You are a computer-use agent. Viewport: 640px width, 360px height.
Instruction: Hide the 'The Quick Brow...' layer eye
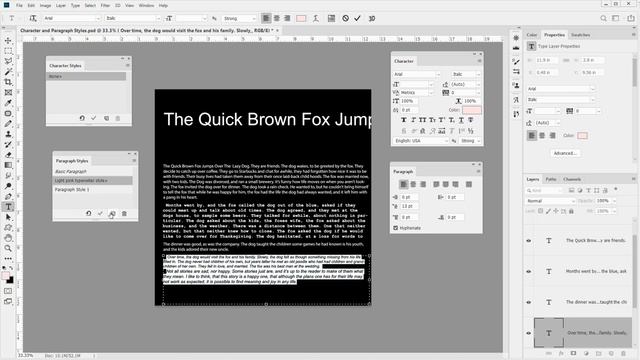(x=529, y=241)
